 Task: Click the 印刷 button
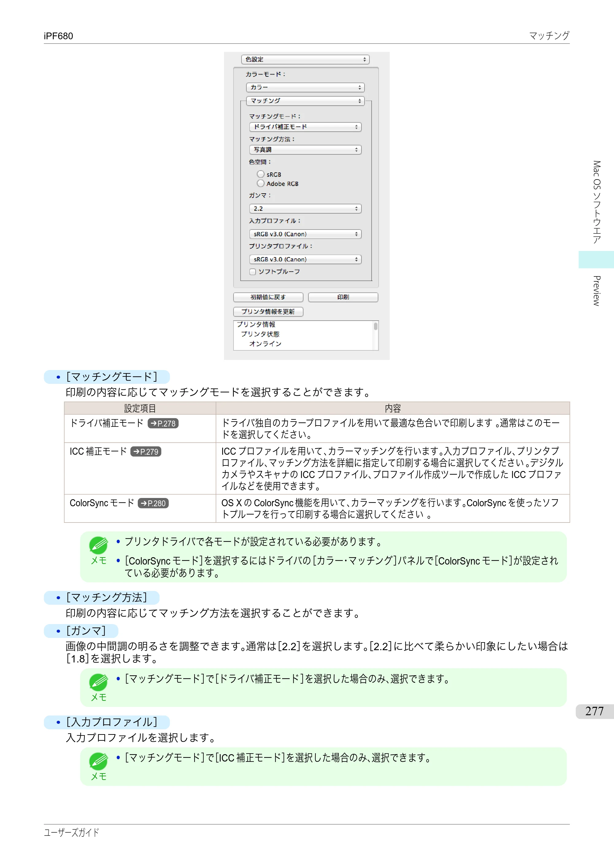click(343, 297)
